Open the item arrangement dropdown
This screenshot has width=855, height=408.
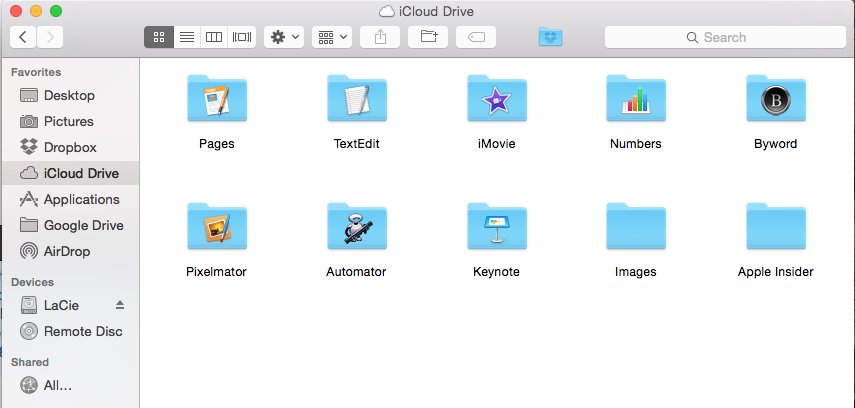332,37
